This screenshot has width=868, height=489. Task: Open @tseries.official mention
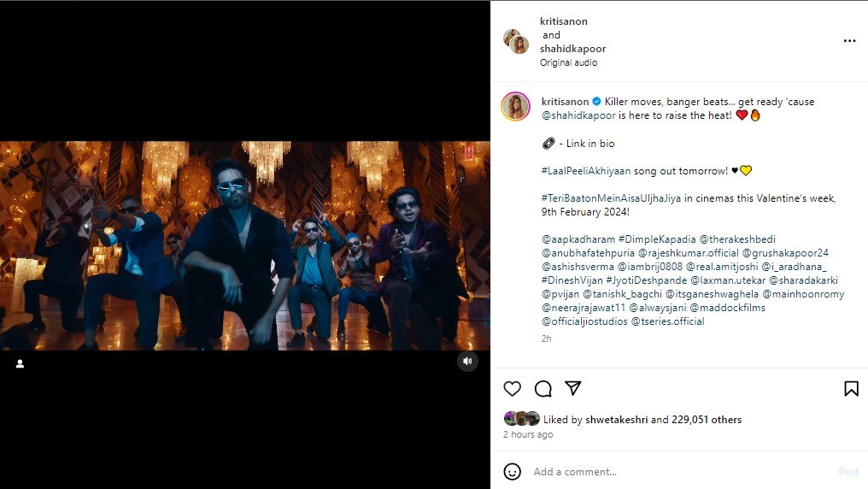[x=667, y=321]
